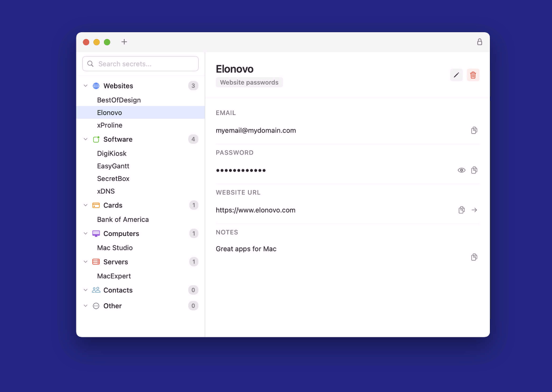This screenshot has width=552, height=392.
Task: Toggle the Other group chevron
Action: (x=85, y=306)
